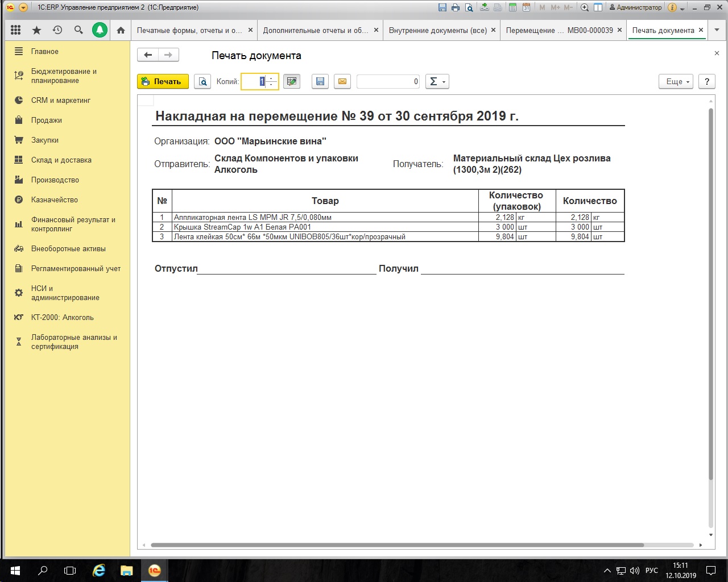Image resolution: width=728 pixels, height=582 pixels.
Task: Toggle the edit mode button next to copies
Action: click(292, 82)
